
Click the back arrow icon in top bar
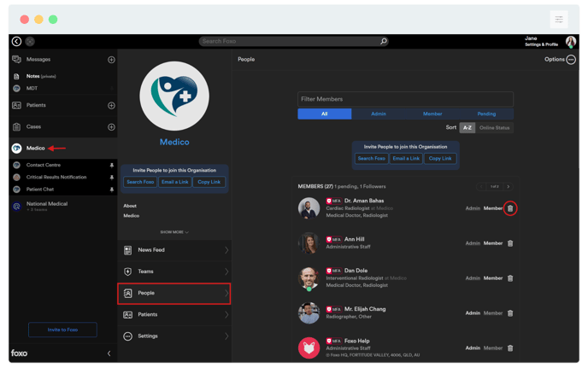[16, 41]
